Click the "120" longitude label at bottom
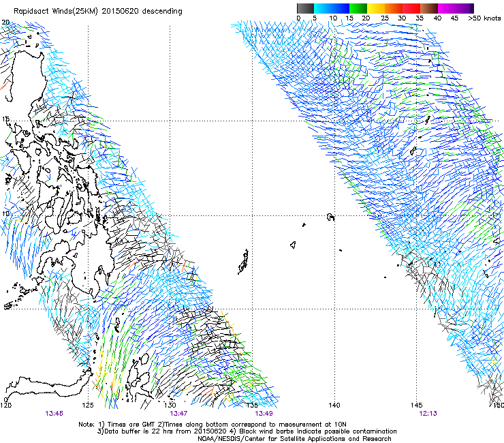The image size is (504, 443). pos(5,405)
